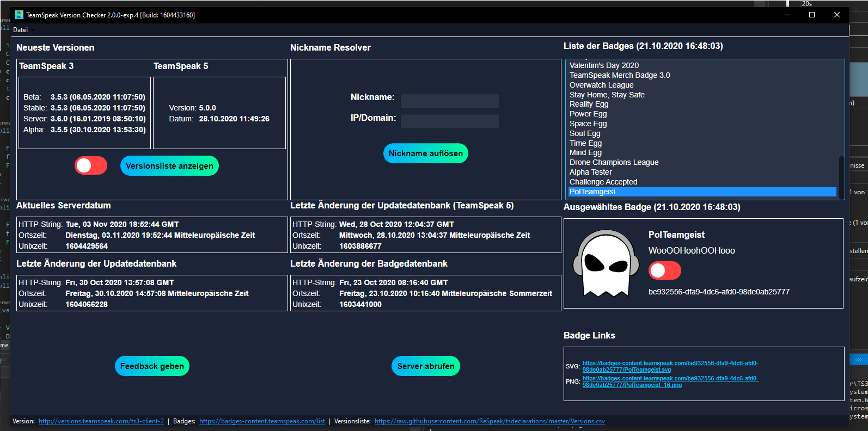868x431 pixels.
Task: Click Unixzeit value 1604429564
Action: pyautogui.click(x=87, y=246)
